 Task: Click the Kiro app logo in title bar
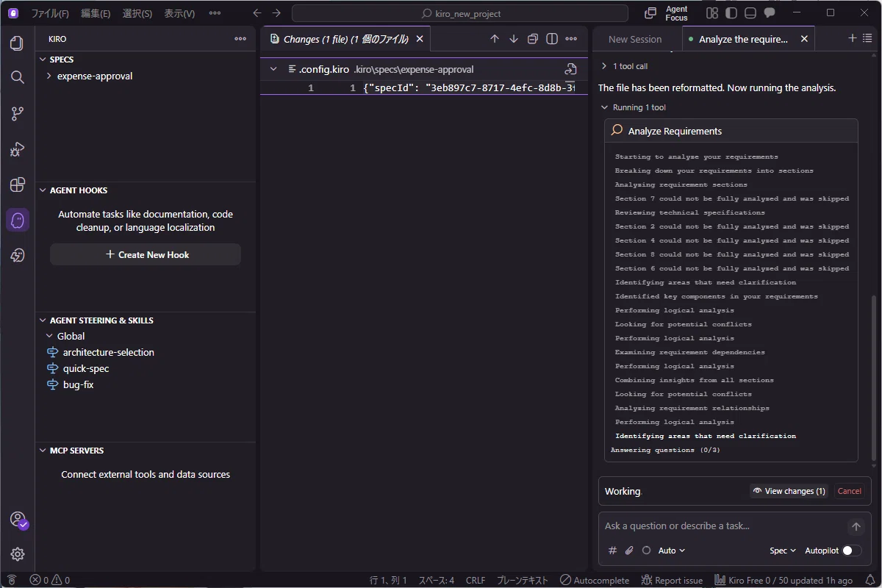[x=13, y=12]
